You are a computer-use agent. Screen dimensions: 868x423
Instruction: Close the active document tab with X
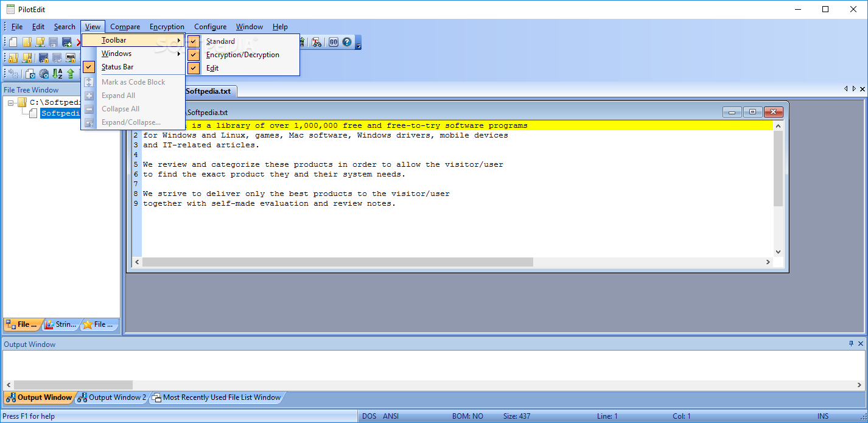pyautogui.click(x=862, y=89)
